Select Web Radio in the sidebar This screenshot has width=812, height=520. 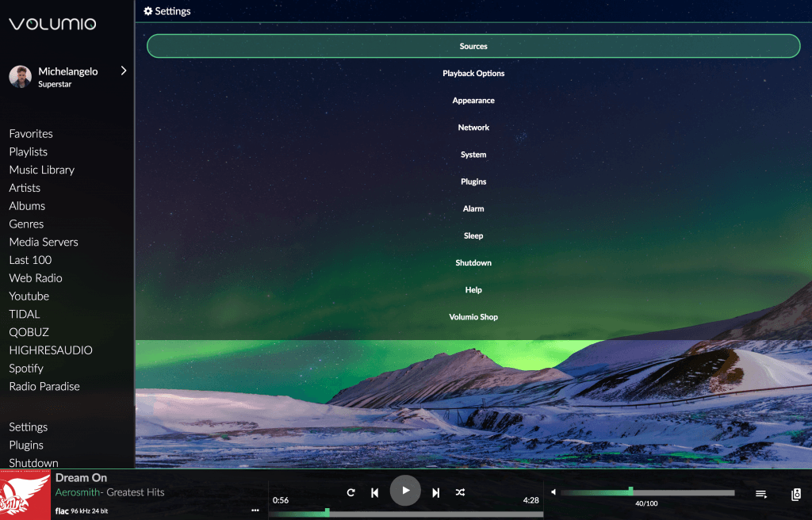pyautogui.click(x=35, y=277)
